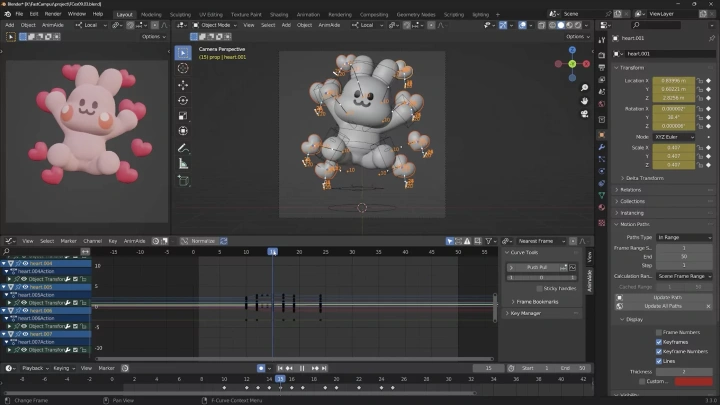Open the Render properties tab icon
720x405 pixels.
pyautogui.click(x=602, y=55)
